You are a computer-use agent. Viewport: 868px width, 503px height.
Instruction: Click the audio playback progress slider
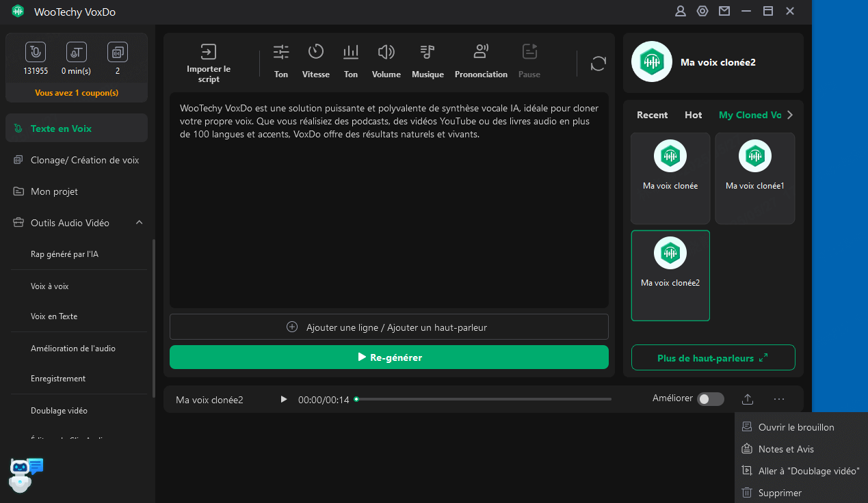pyautogui.click(x=483, y=399)
